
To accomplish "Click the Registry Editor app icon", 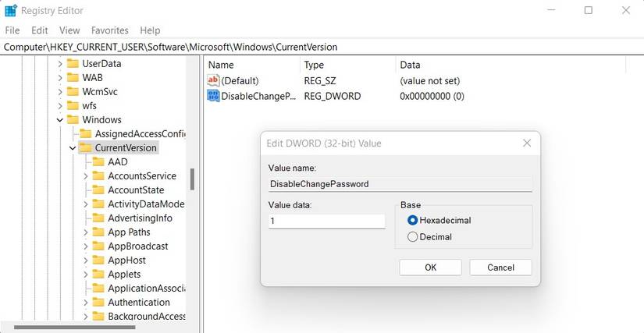I will (x=11, y=11).
